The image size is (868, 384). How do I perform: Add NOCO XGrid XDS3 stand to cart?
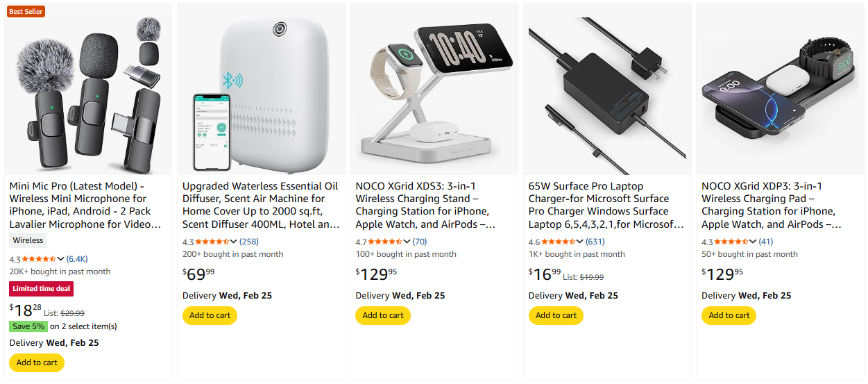coord(383,315)
